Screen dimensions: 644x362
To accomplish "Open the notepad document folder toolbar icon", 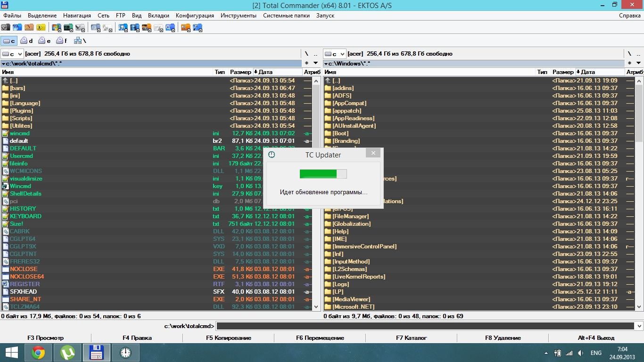I will pos(158,27).
